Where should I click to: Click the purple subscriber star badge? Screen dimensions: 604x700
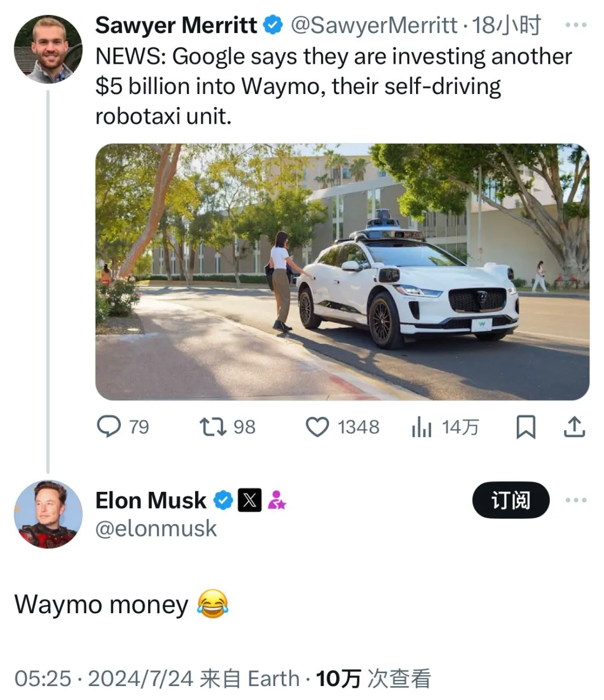276,500
